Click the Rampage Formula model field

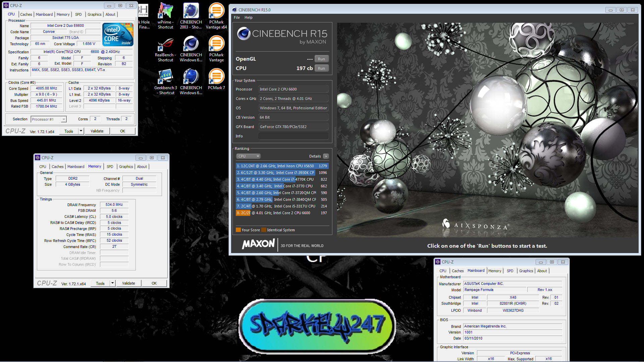tap(494, 290)
